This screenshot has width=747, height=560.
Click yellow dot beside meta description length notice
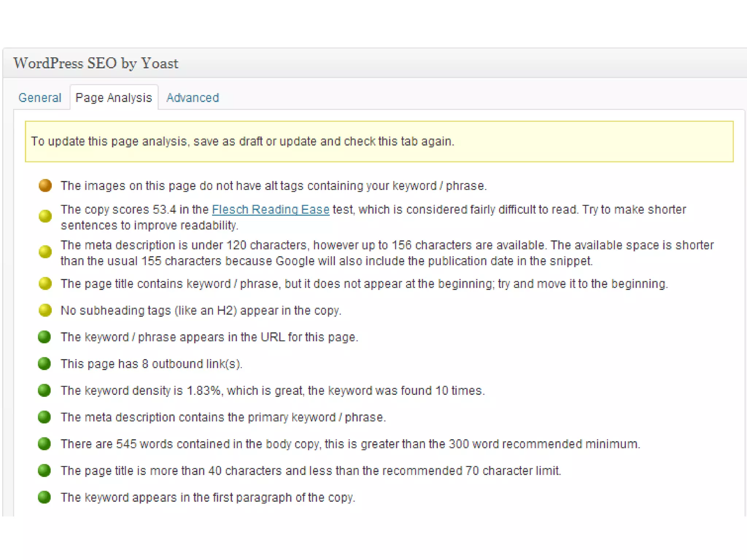pos(45,252)
